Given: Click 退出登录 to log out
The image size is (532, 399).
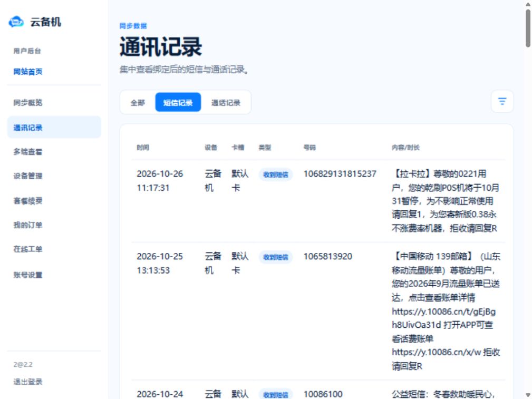Looking at the screenshot, I should tap(28, 382).
